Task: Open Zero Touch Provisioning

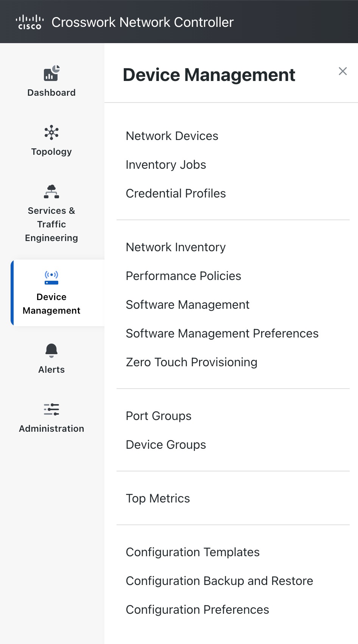Action: (191, 362)
